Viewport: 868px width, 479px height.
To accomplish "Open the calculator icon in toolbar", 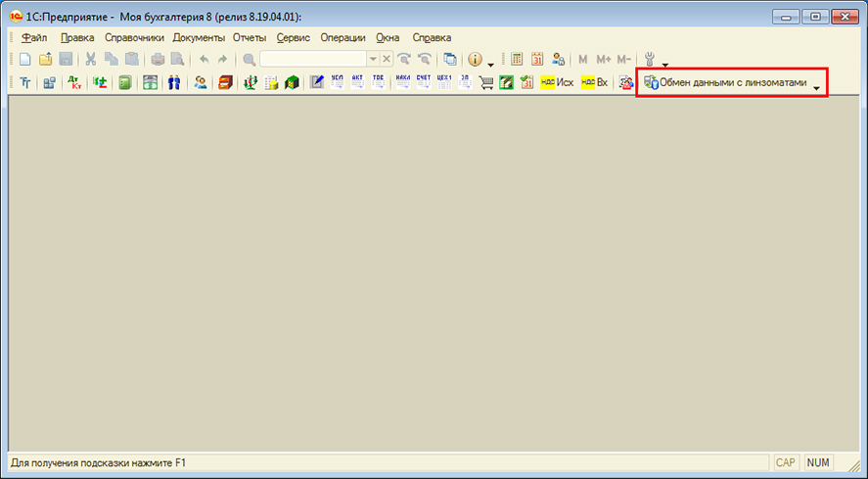I will pyautogui.click(x=517, y=59).
